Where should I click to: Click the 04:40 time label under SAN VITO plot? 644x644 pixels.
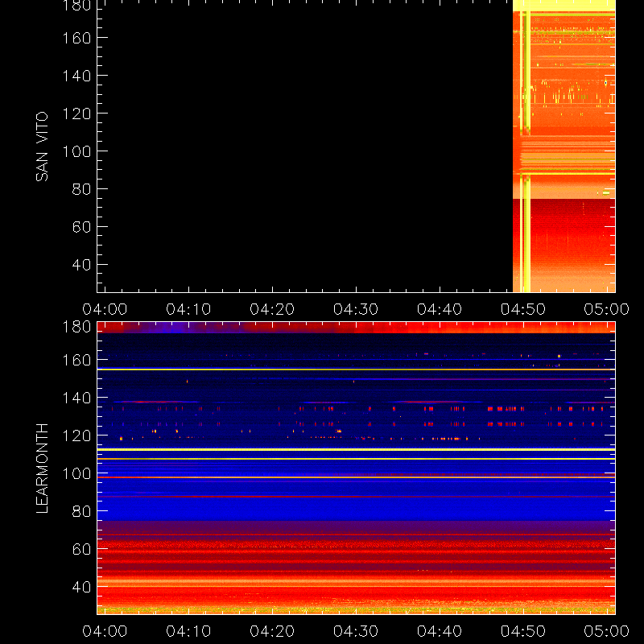[440, 309]
